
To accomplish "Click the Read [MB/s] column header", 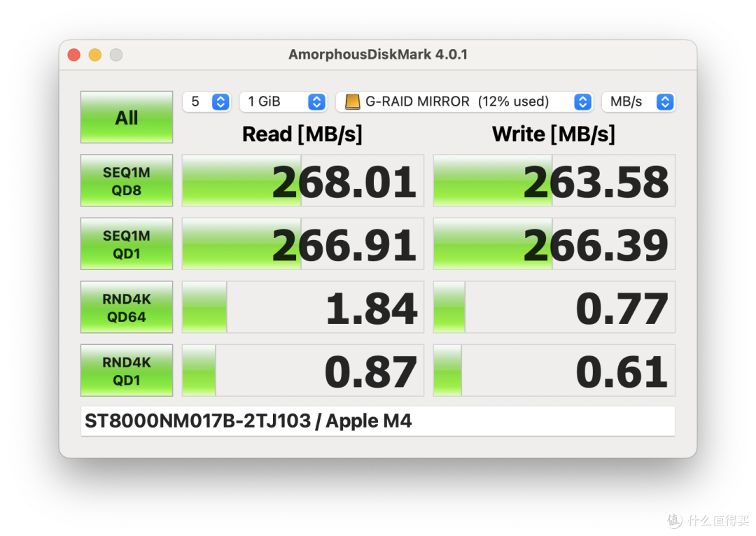I will point(302,134).
